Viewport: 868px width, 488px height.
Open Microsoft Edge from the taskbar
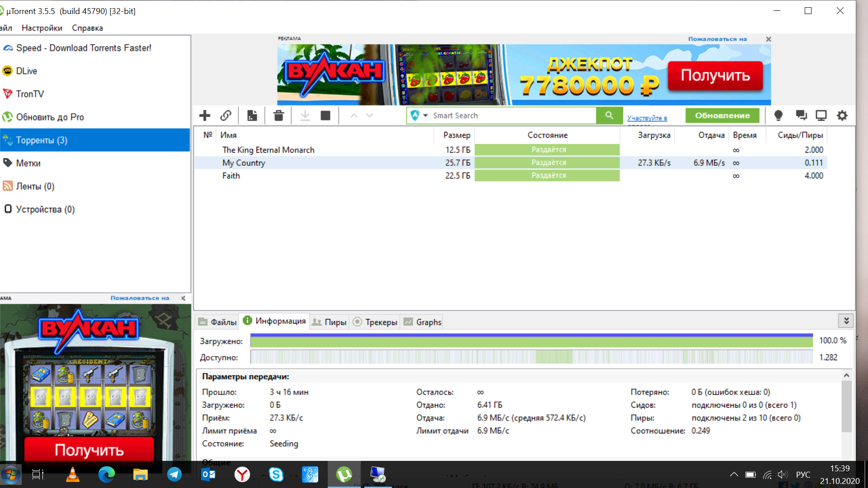[107, 474]
